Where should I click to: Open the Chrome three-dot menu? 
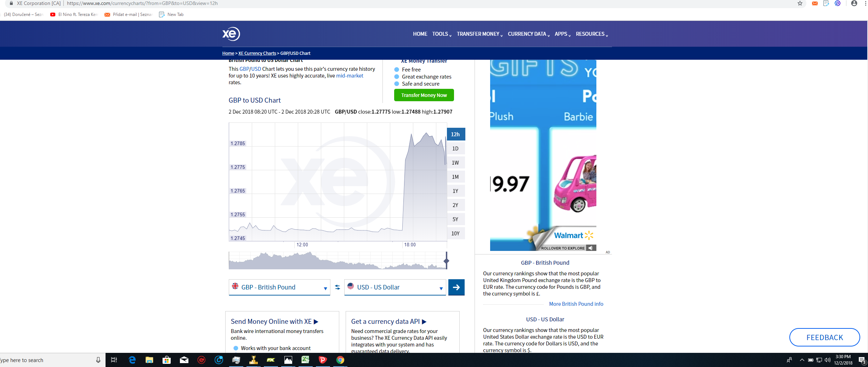(x=866, y=4)
